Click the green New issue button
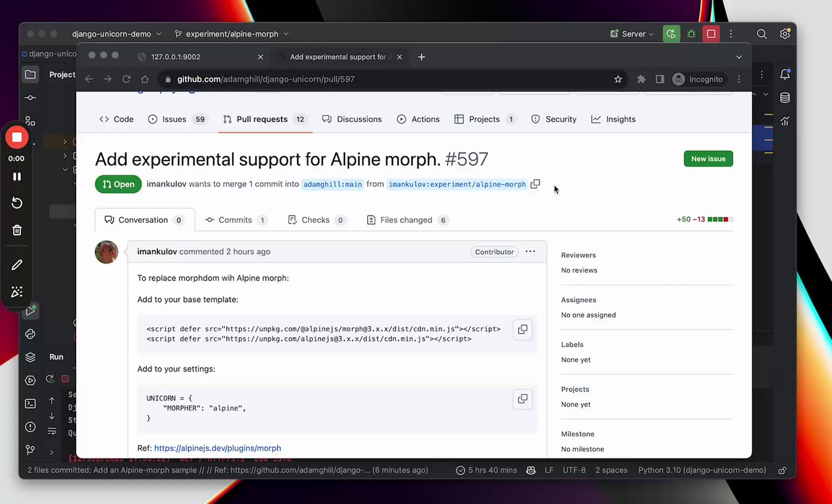This screenshot has height=504, width=832. [x=708, y=159]
